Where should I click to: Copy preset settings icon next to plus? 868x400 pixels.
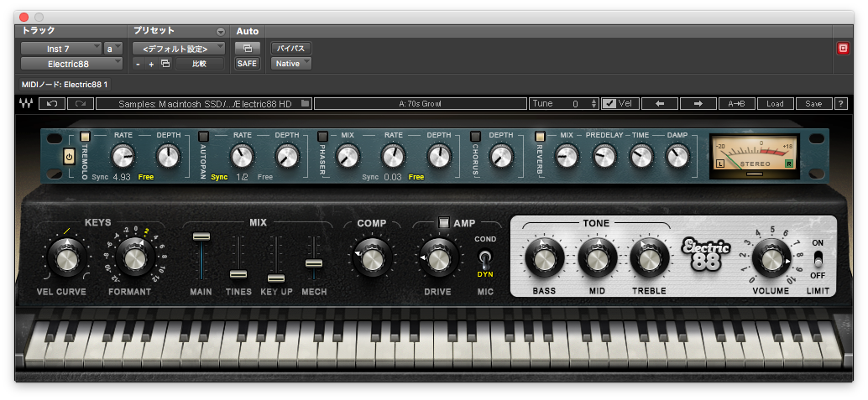(165, 64)
